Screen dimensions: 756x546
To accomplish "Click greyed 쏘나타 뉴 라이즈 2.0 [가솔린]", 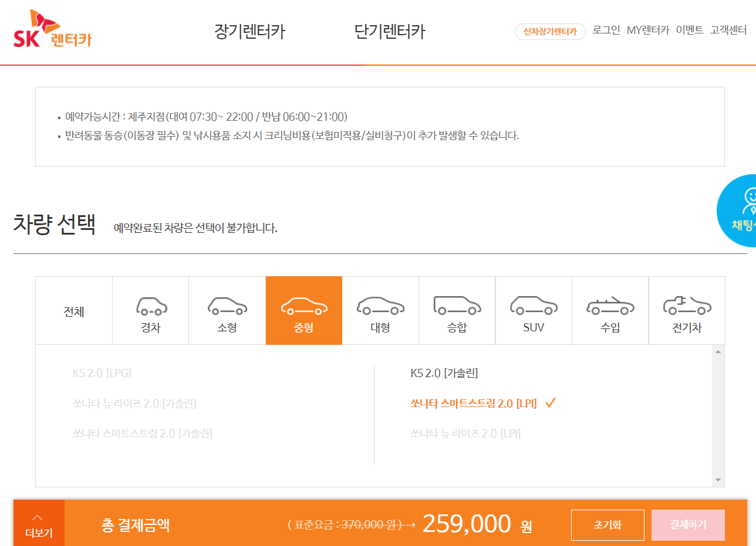I will pyautogui.click(x=134, y=403).
